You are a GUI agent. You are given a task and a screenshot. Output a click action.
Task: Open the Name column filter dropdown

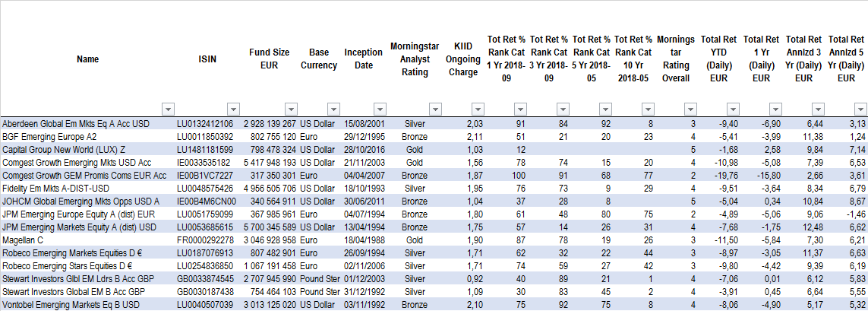168,109
